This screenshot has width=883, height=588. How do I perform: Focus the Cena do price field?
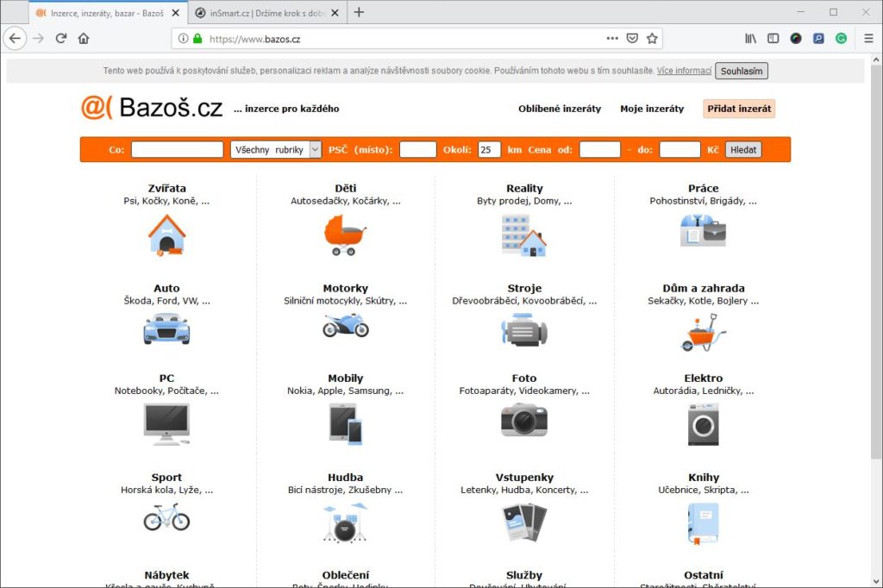[x=679, y=149]
